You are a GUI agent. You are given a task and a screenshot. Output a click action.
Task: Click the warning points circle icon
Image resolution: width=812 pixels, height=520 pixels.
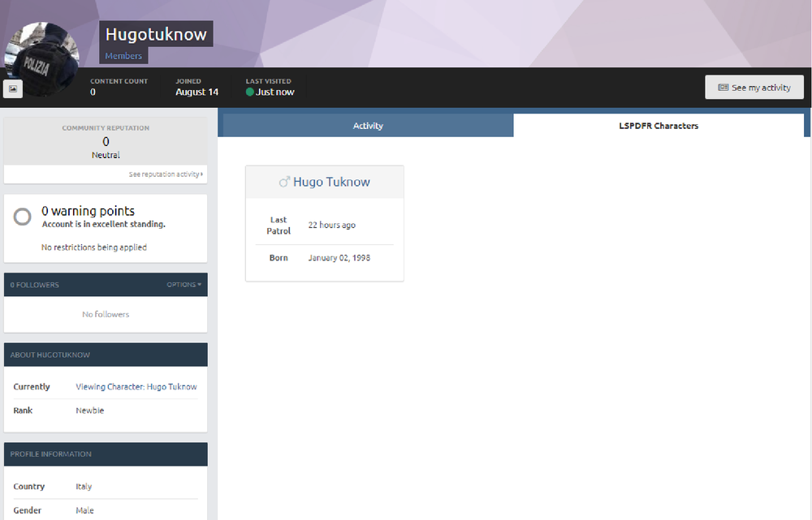(22, 217)
